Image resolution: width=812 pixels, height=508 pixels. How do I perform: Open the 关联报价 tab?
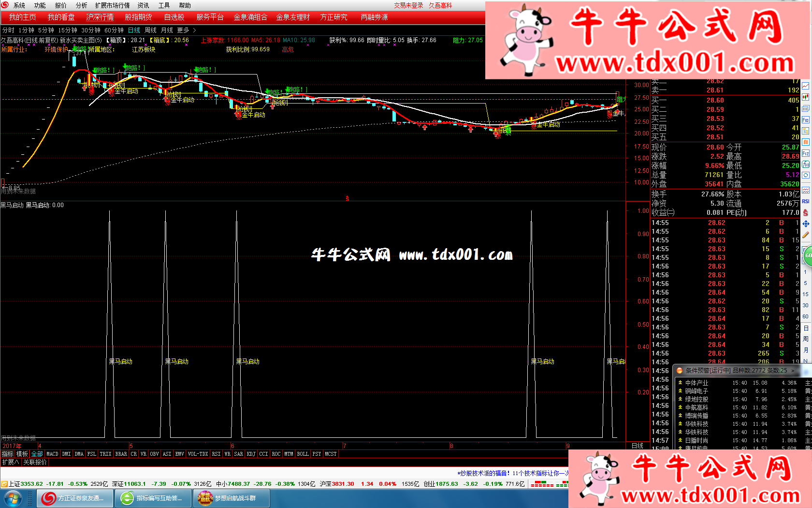point(35,463)
